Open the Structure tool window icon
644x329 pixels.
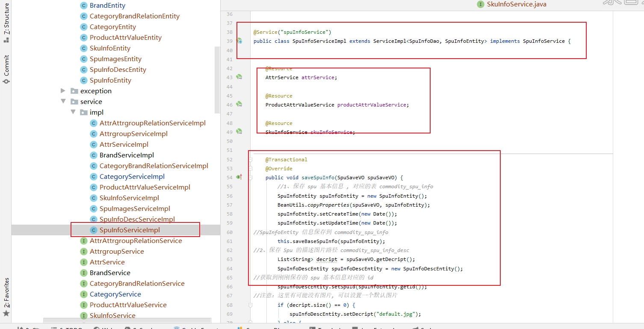pos(6,40)
